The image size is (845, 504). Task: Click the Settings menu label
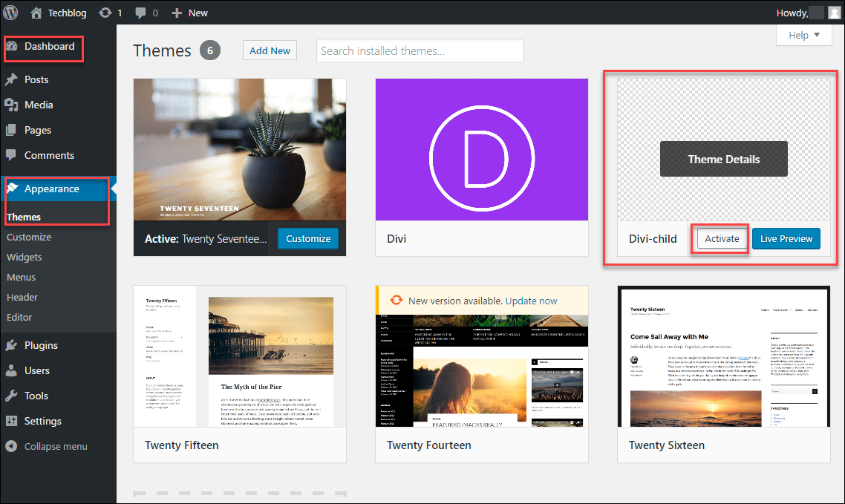tap(42, 421)
